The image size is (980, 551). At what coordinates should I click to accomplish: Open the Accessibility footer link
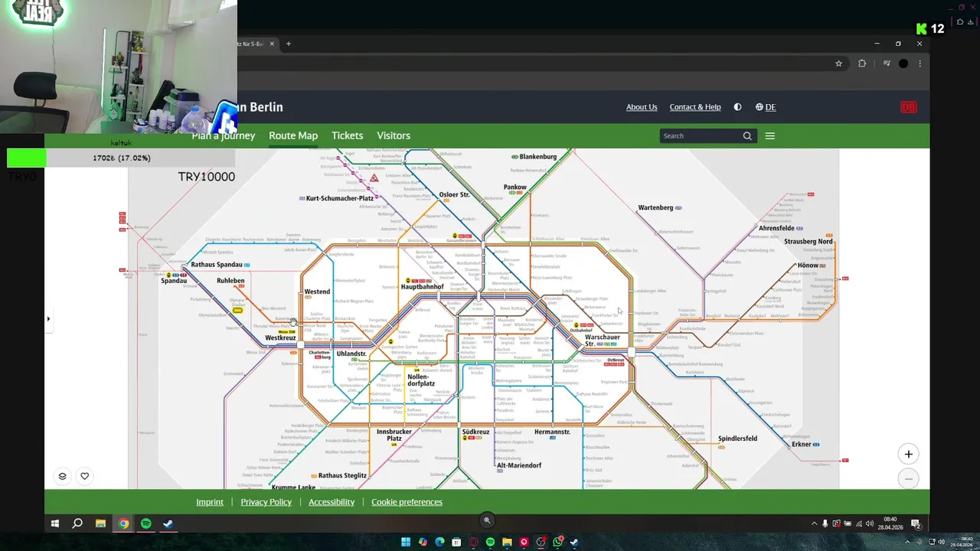tap(332, 502)
